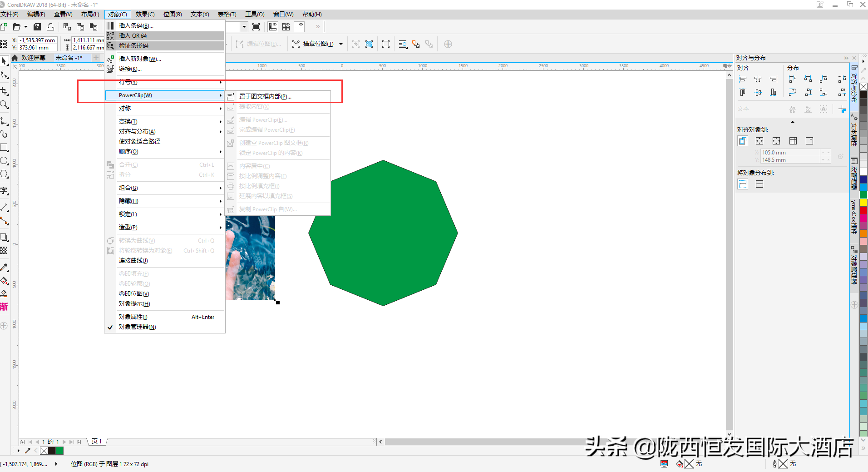Click the full-screen preview icon
Viewport: 868px width, 472px height.
point(256,27)
